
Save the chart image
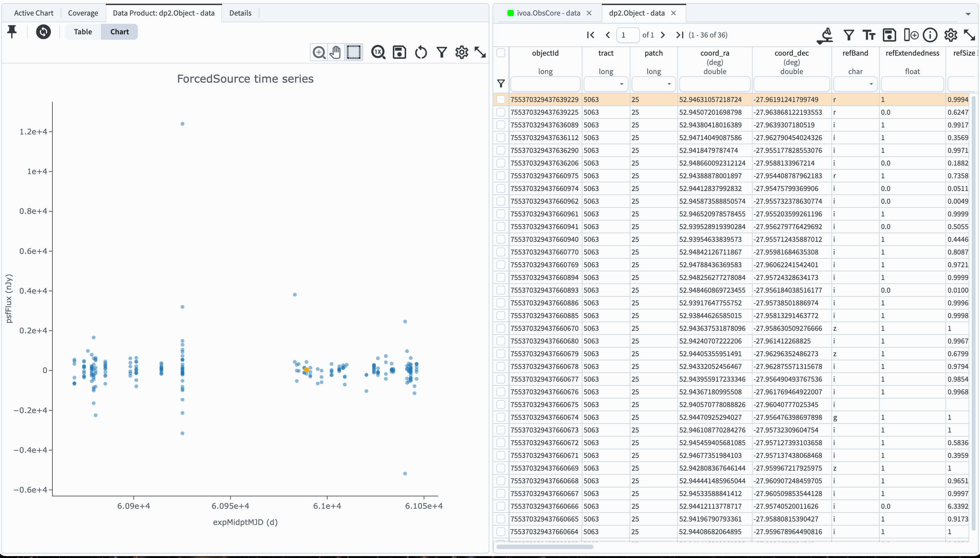[399, 52]
